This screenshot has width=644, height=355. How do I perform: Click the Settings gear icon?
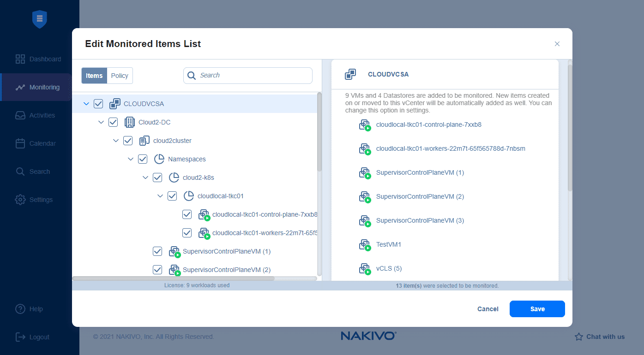click(x=20, y=200)
